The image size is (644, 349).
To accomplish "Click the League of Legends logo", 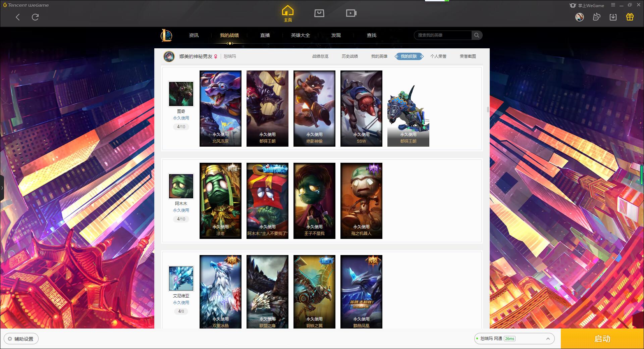I will coord(166,35).
